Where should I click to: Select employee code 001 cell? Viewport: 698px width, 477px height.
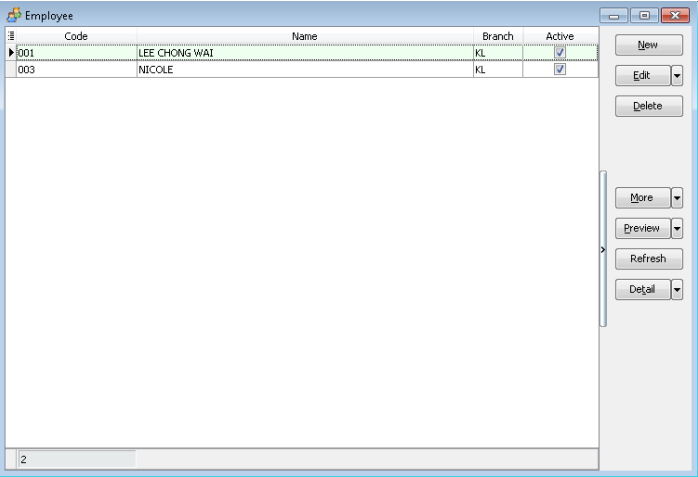click(x=76, y=53)
